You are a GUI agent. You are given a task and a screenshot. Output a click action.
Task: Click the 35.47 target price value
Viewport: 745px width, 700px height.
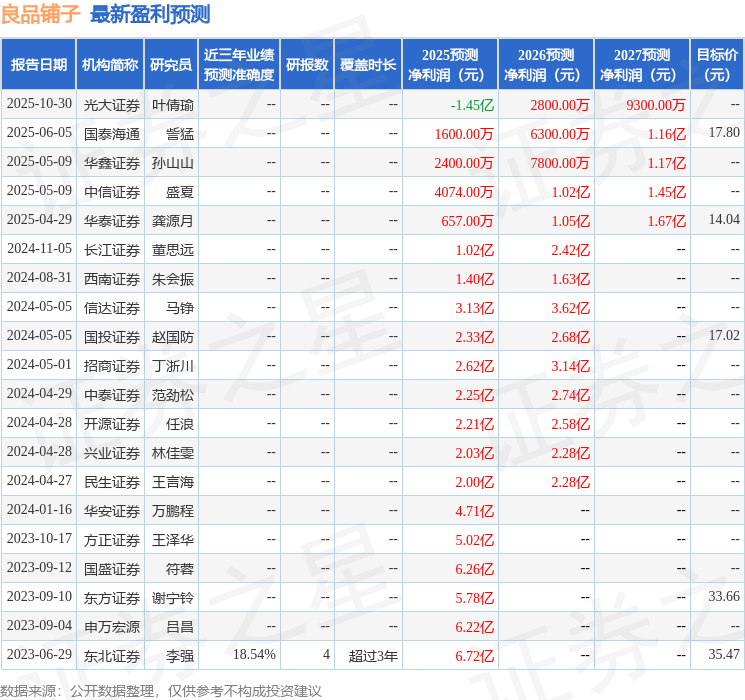point(723,655)
